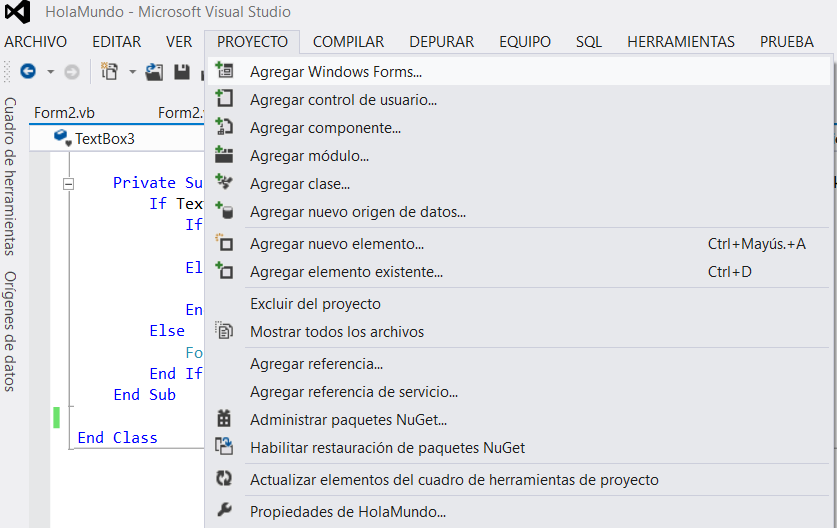Click the Agregar módulo icon
Screen dimensions: 837x528
click(x=225, y=156)
